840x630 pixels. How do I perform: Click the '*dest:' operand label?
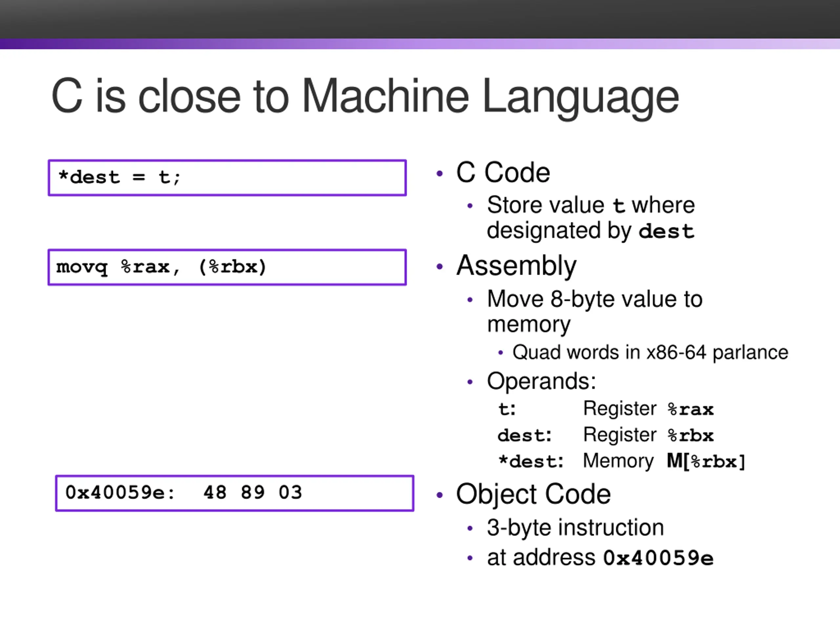pos(531,461)
